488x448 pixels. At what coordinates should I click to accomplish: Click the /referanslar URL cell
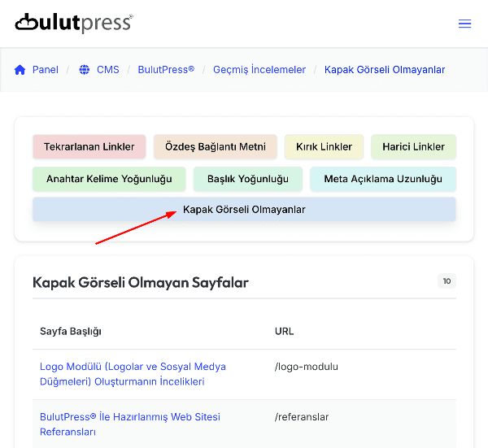click(x=302, y=417)
